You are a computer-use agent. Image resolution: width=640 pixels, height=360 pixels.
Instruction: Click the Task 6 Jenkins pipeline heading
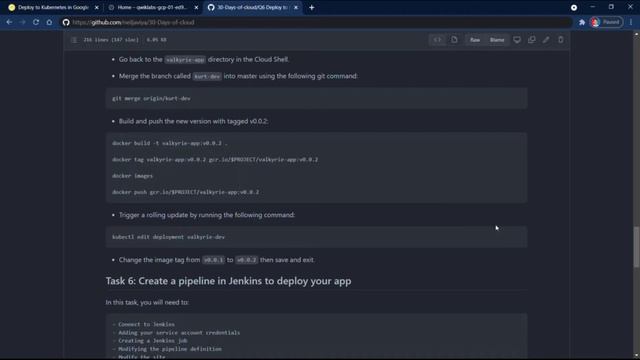click(x=228, y=281)
